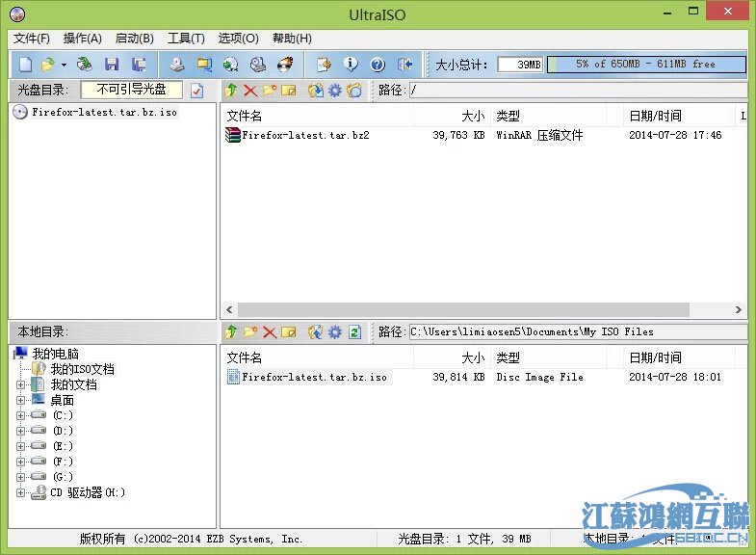Save the image with the floppy disk icon
Viewport: 756px width, 555px height.
coord(112,65)
